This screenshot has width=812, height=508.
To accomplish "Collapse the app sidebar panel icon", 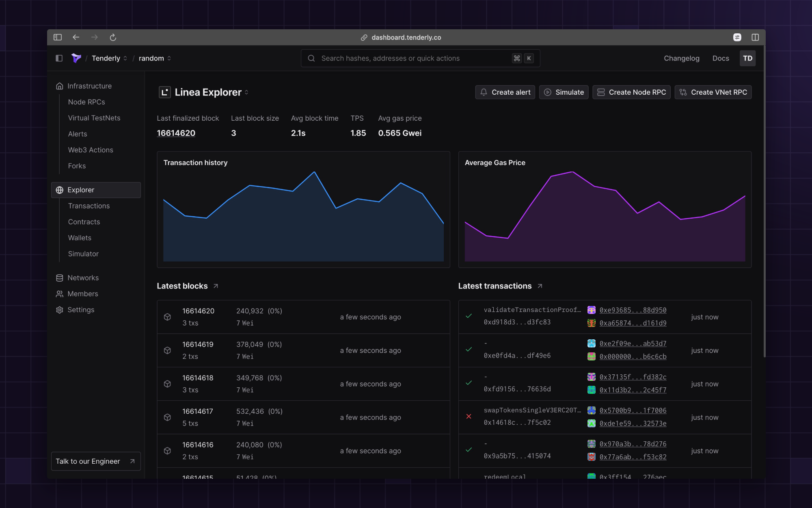I will 59,58.
